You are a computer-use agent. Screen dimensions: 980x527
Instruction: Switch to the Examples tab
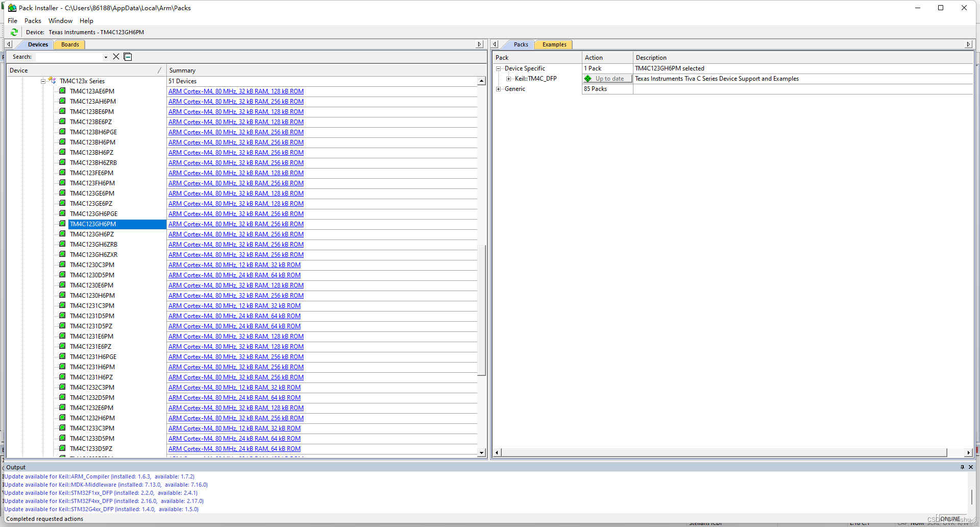[553, 44]
